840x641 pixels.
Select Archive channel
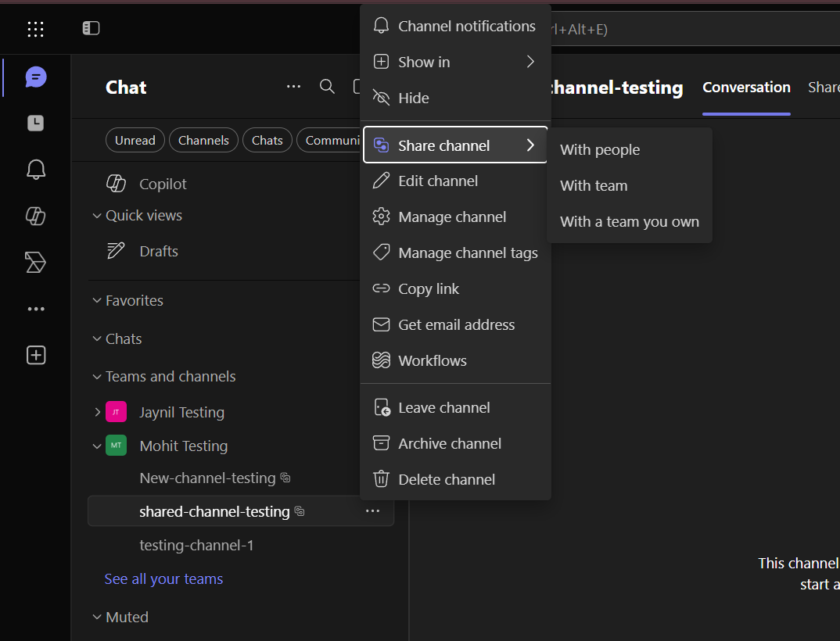point(455,443)
